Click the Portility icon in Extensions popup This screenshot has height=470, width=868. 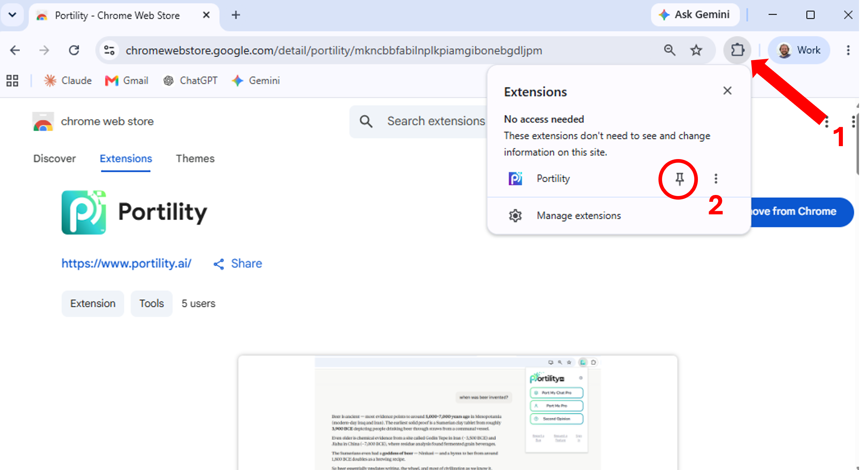point(515,178)
